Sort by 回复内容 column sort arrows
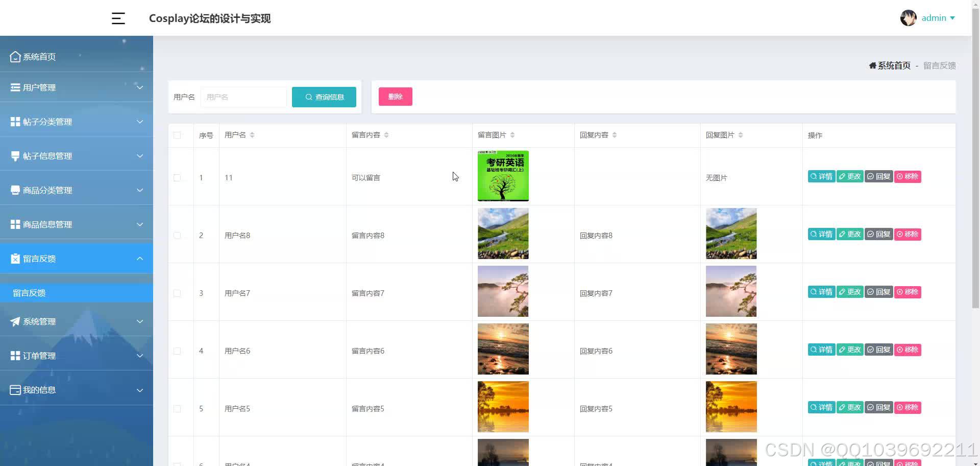This screenshot has height=466, width=980. [x=615, y=135]
